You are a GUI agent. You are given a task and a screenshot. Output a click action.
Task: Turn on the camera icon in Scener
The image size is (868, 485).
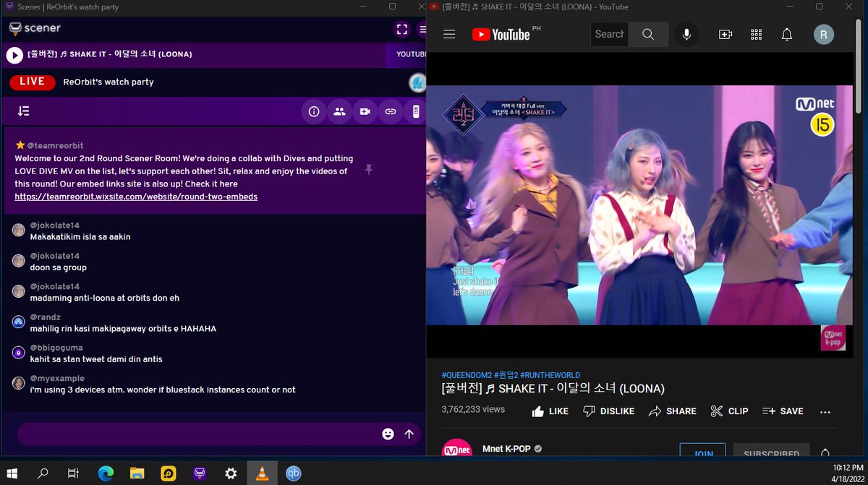click(365, 111)
